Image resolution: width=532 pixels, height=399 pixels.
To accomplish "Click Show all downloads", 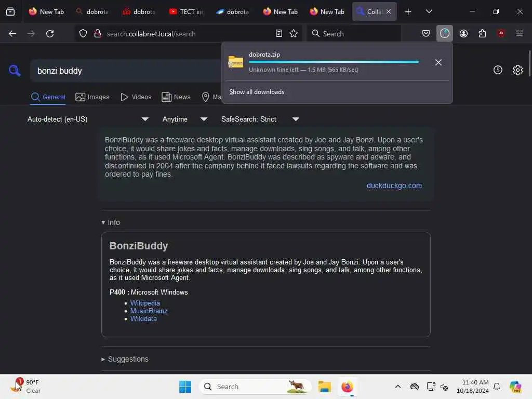I will coord(257,92).
